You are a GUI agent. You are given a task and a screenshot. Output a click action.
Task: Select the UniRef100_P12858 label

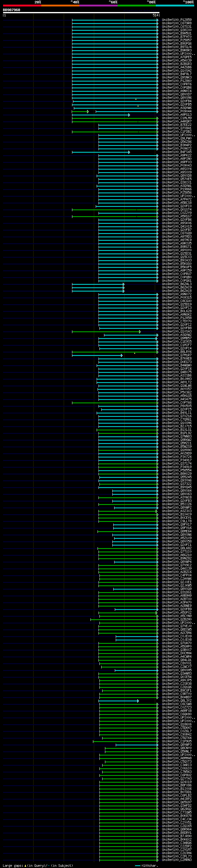[177, 318]
